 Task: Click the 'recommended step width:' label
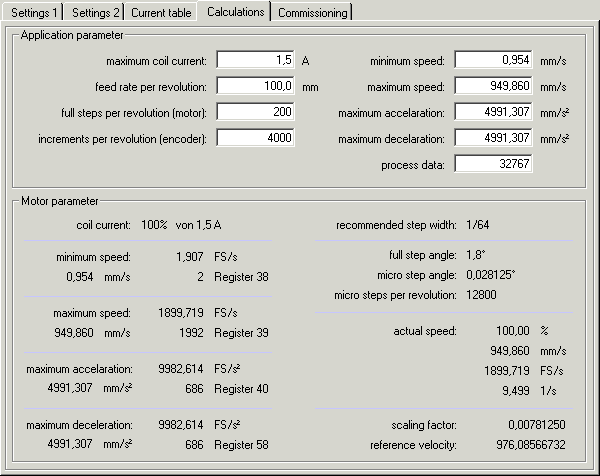396,225
